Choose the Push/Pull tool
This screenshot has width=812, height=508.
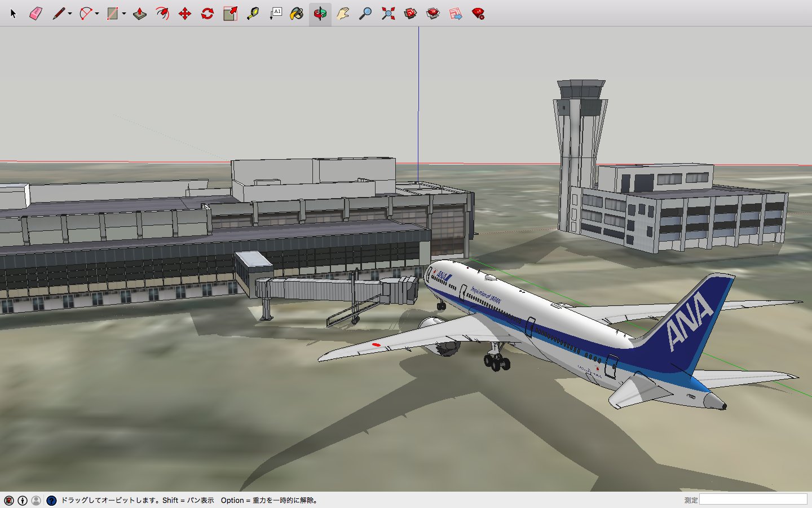[140, 14]
